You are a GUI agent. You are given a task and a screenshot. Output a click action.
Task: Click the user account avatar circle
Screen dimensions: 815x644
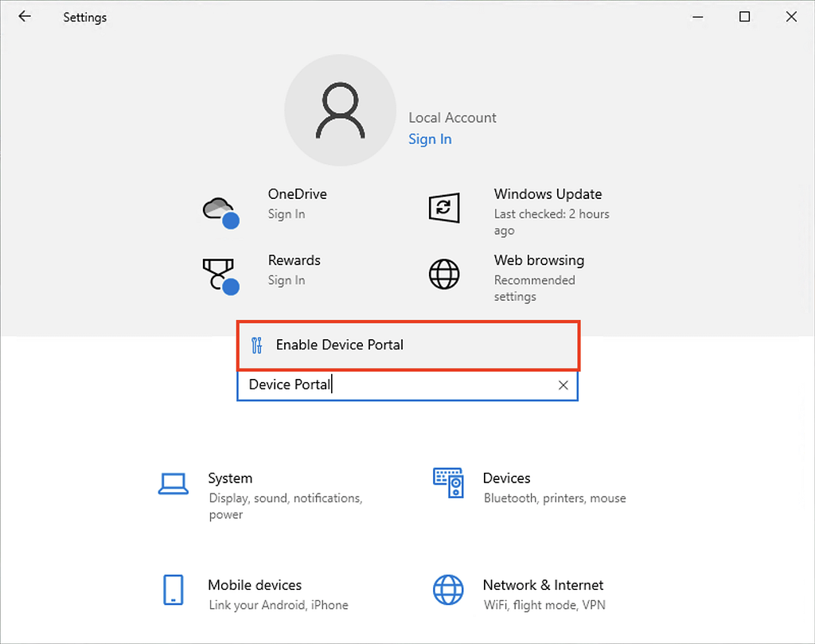pos(340,110)
